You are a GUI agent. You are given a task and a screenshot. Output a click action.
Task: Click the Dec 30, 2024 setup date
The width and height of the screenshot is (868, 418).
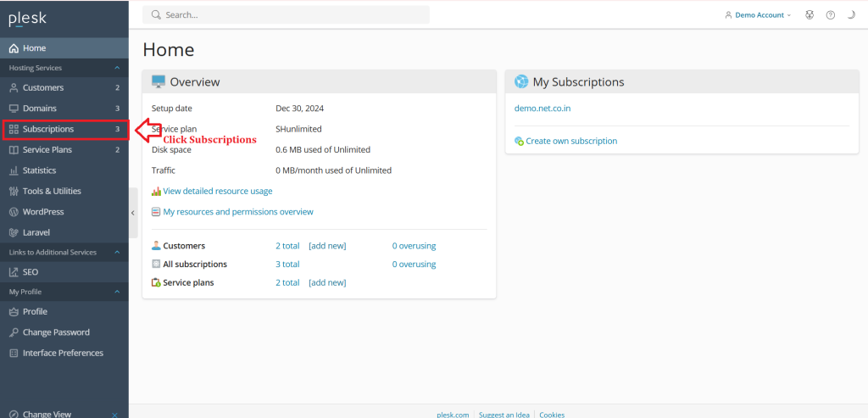point(300,108)
